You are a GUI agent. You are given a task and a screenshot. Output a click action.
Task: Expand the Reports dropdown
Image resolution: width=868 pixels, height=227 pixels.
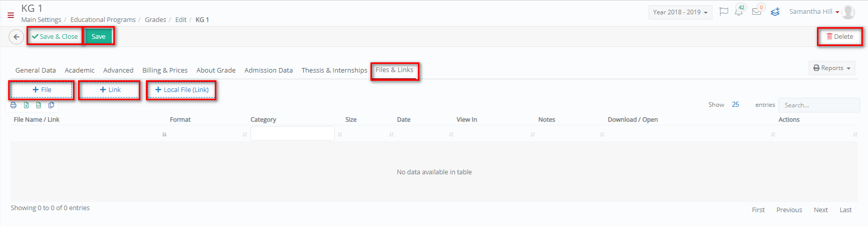[832, 68]
